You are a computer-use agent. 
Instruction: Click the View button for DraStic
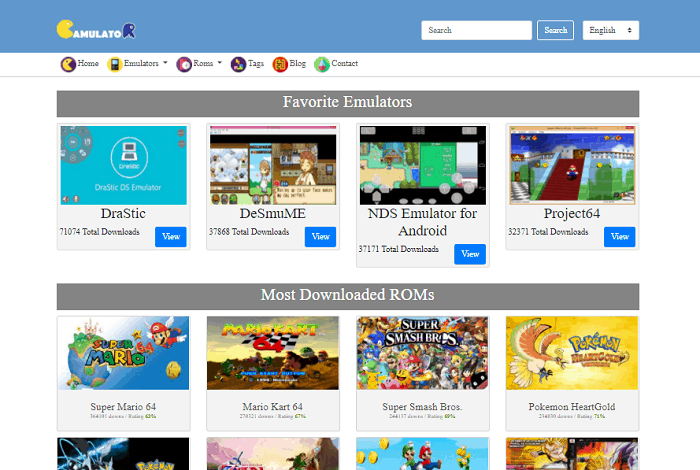click(171, 237)
